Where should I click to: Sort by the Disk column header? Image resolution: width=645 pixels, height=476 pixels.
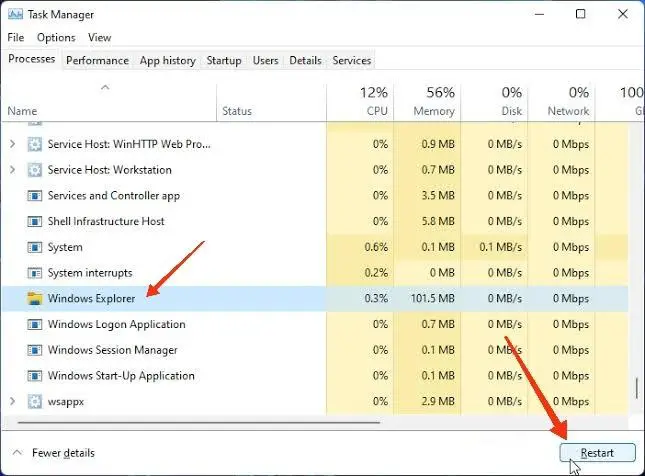(x=494, y=103)
